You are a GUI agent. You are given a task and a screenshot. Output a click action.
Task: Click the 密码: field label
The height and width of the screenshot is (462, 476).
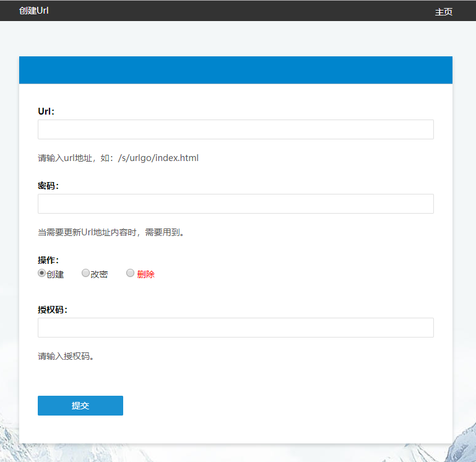pos(48,186)
